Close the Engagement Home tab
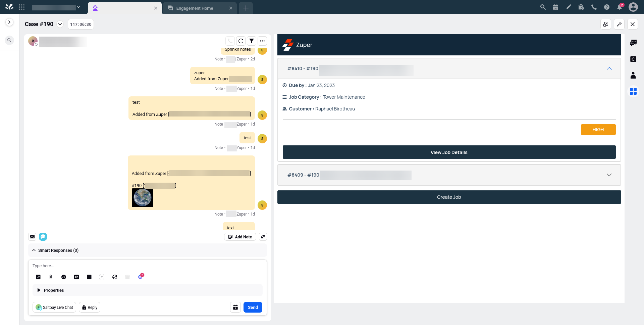The image size is (644, 325). pyautogui.click(x=231, y=8)
